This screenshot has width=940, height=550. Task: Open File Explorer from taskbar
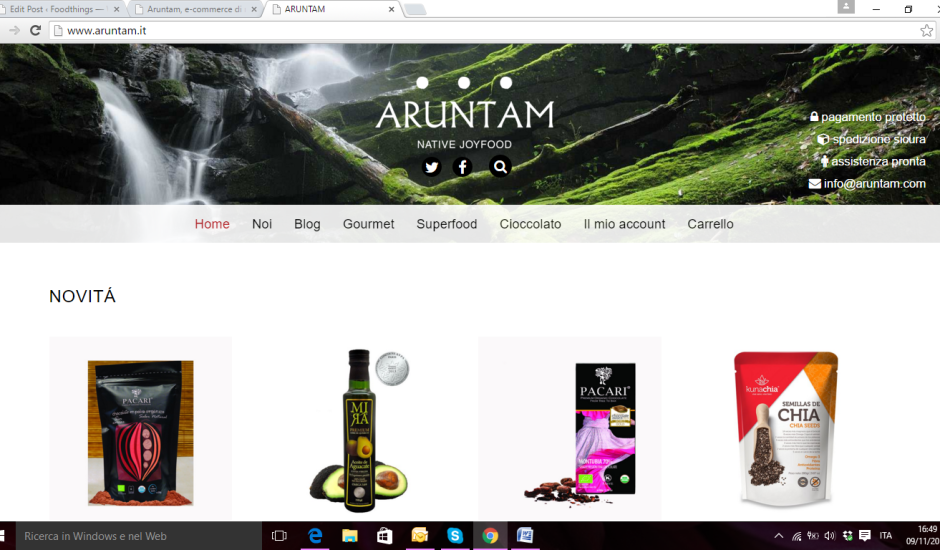click(x=350, y=536)
